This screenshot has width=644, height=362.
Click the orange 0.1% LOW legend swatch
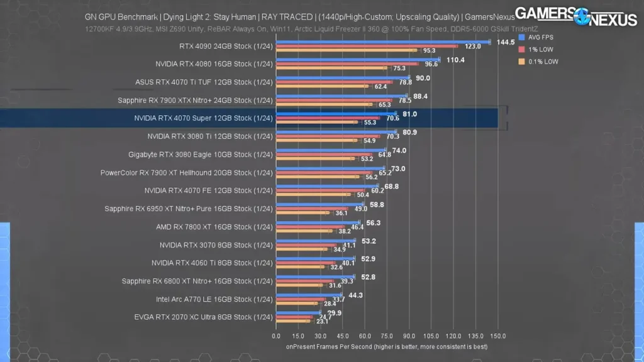[x=521, y=62]
